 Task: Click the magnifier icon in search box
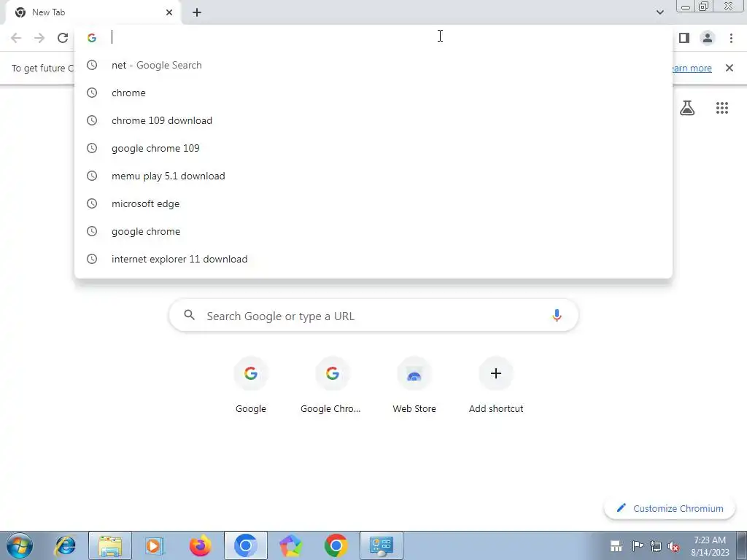coord(189,315)
